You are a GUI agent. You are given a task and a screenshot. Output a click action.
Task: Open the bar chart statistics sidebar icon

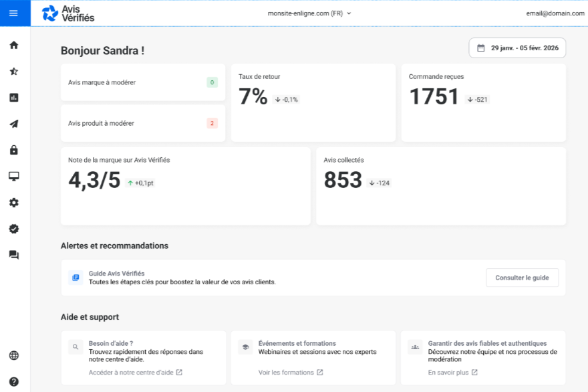coord(13,98)
